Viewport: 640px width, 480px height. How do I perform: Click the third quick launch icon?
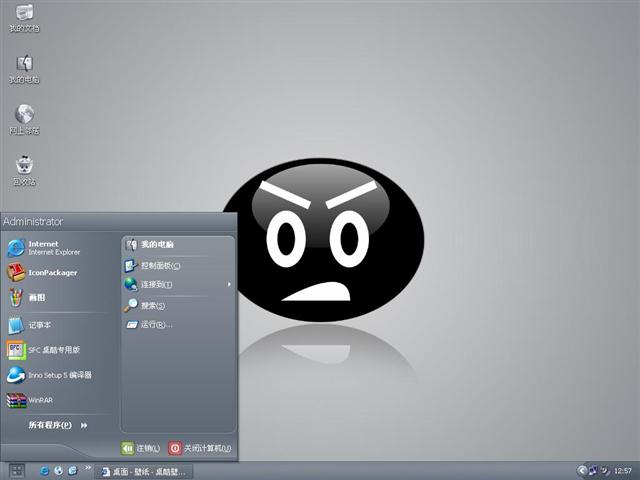(73, 471)
